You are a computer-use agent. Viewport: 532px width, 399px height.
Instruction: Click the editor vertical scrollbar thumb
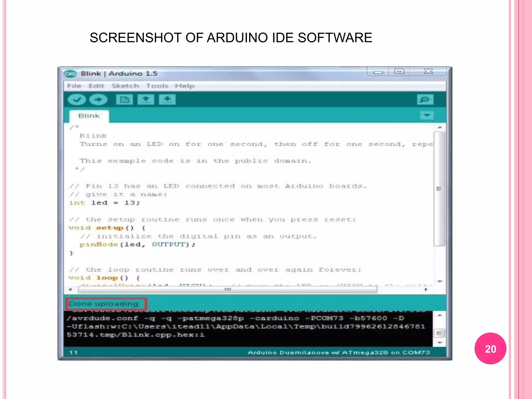[x=439, y=189]
